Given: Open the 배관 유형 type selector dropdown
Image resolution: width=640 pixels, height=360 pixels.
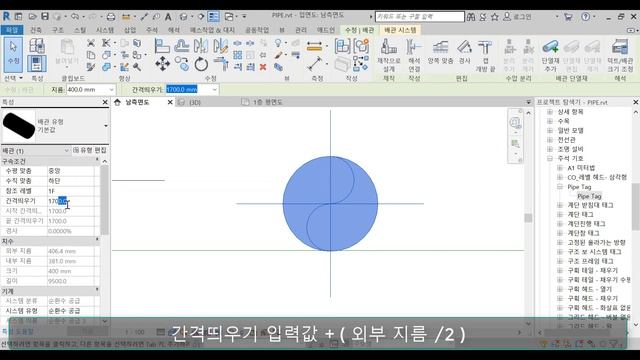Looking at the screenshot, I should pos(106,126).
